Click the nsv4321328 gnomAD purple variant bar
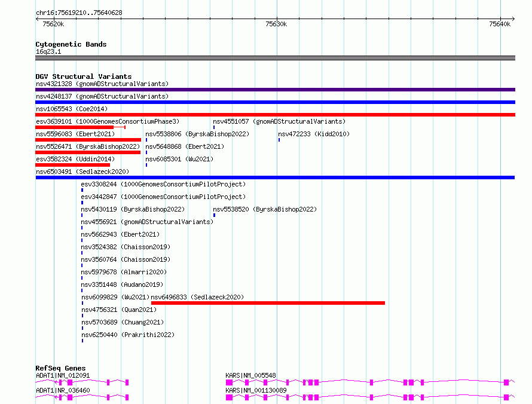The image size is (532, 404). click(275, 90)
